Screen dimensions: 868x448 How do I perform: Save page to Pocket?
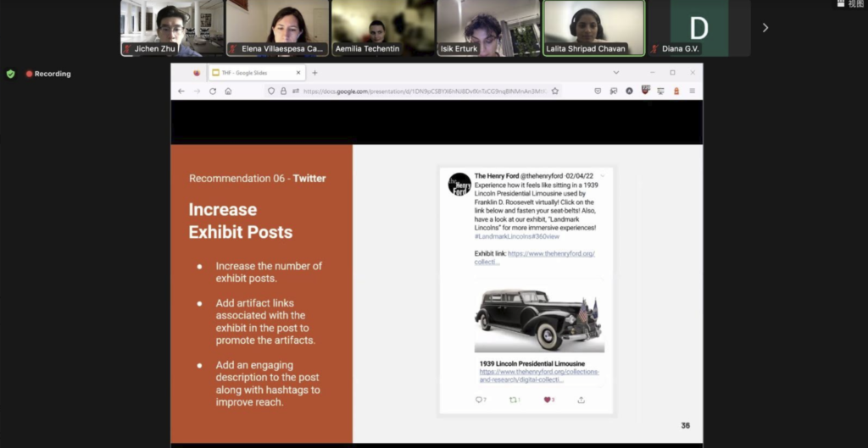coord(598,91)
